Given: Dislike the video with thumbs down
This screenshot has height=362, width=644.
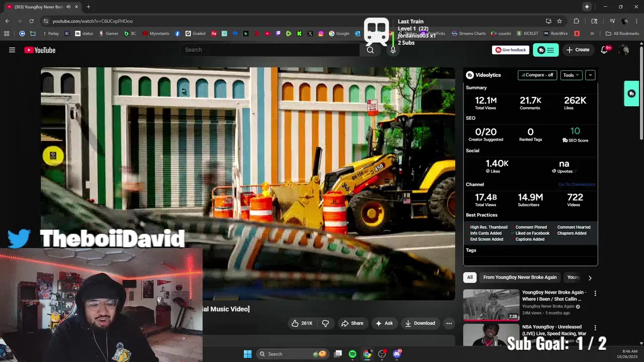Looking at the screenshot, I should click(x=326, y=323).
